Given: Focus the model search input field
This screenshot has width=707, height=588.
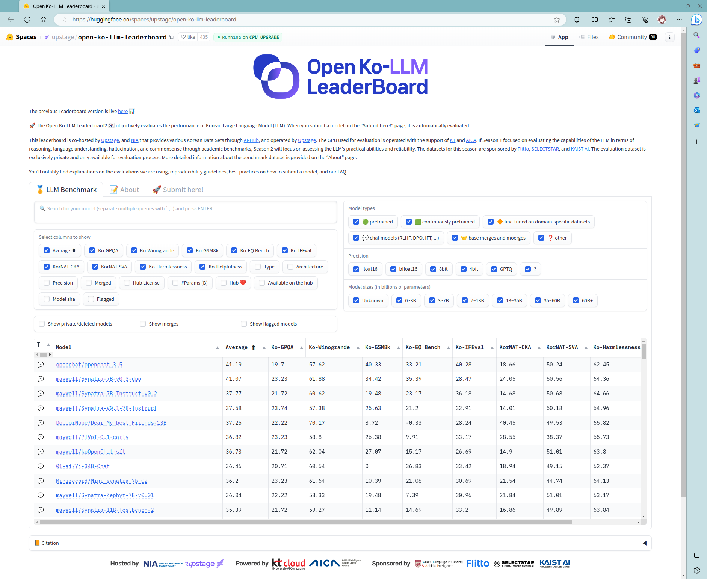Looking at the screenshot, I should [x=186, y=212].
